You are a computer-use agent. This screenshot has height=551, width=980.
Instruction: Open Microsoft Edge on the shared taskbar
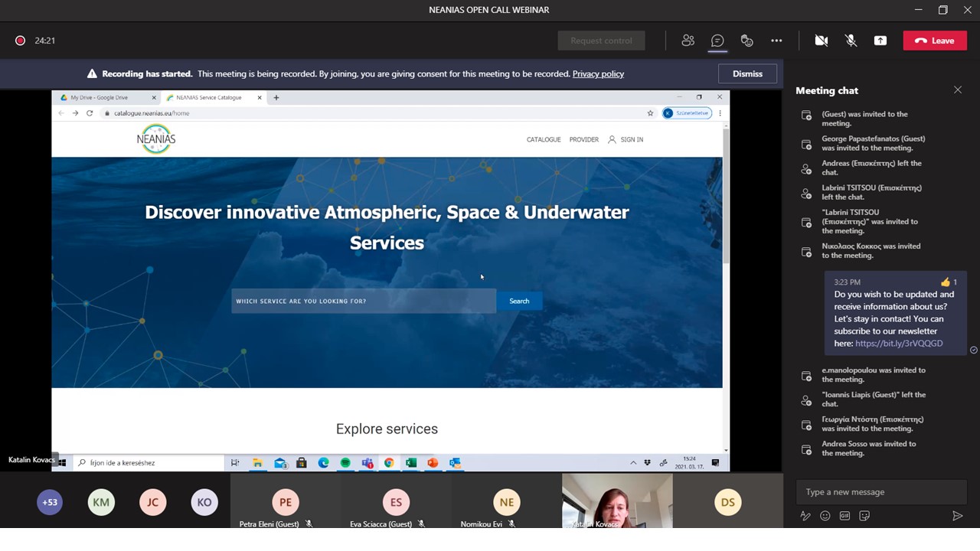pos(323,463)
